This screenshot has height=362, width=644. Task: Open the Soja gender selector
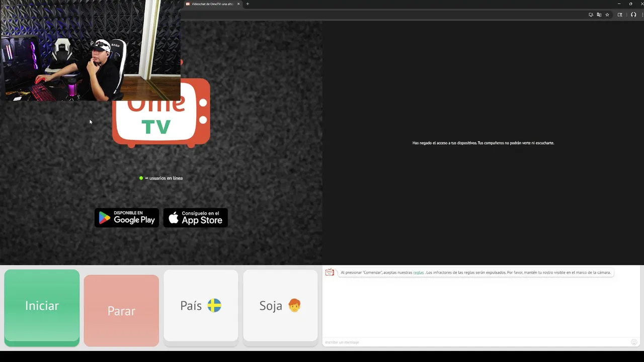[280, 308]
